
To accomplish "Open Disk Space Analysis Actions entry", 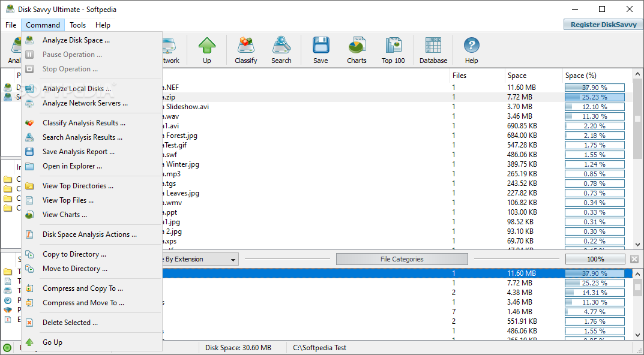I will [x=92, y=234].
